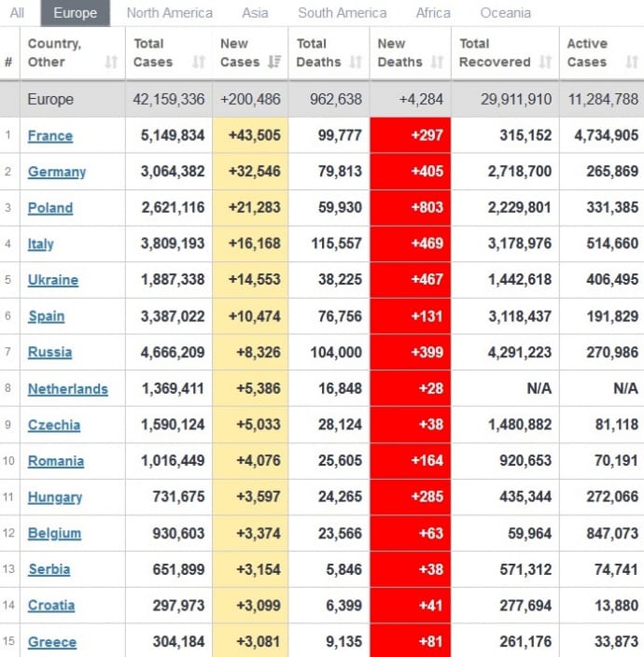Click the Active Cases sort arrows icon
This screenshot has height=657, width=644.
632,63
